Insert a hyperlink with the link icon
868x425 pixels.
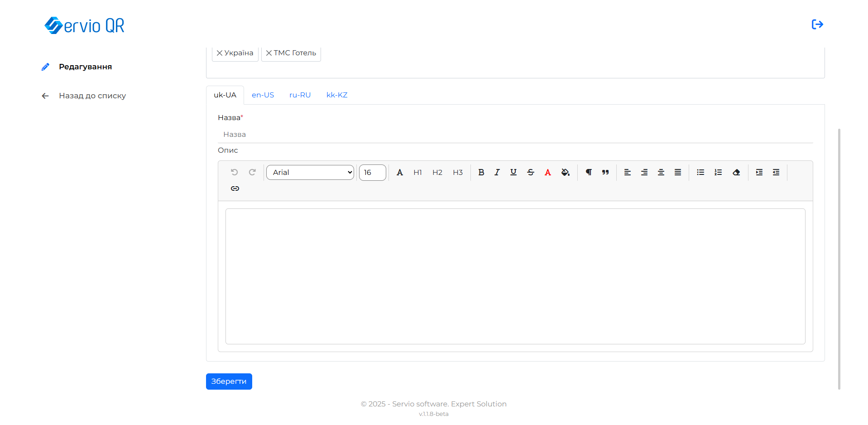pyautogui.click(x=235, y=188)
